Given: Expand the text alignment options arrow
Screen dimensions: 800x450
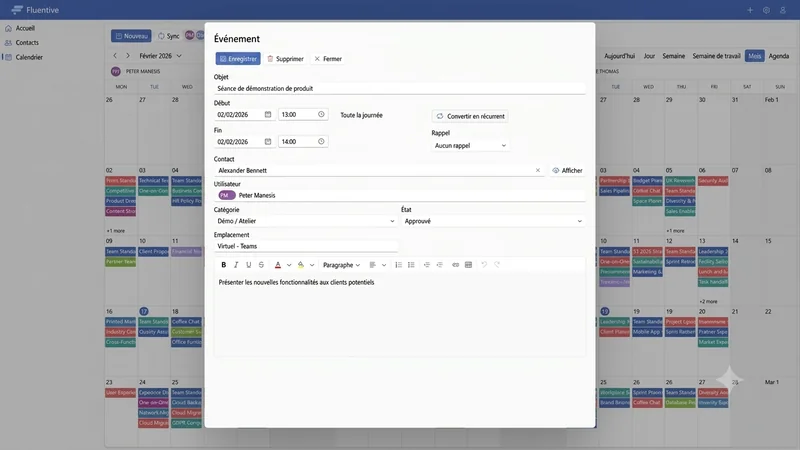Looking at the screenshot, I should pos(384,265).
